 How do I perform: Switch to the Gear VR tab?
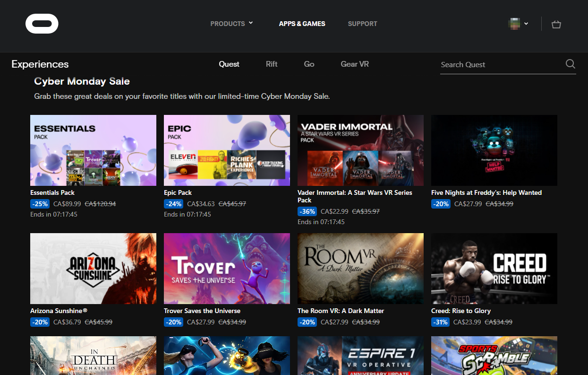pos(355,64)
